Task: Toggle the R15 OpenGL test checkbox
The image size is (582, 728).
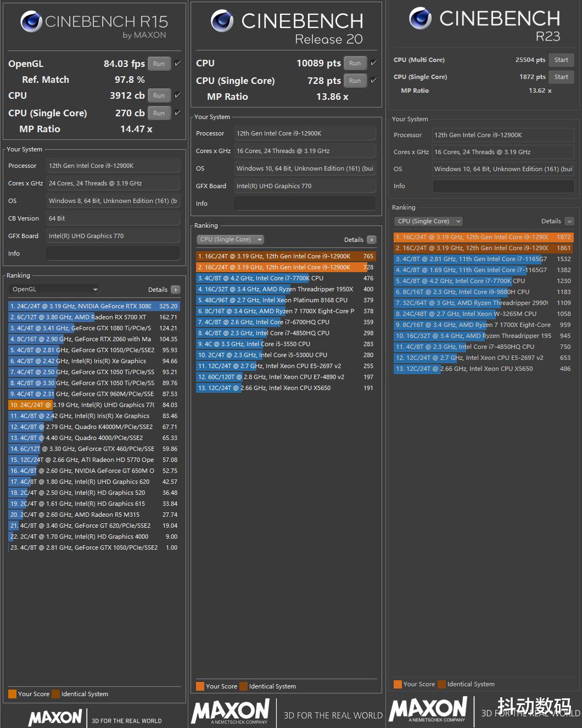Action: 177,64
